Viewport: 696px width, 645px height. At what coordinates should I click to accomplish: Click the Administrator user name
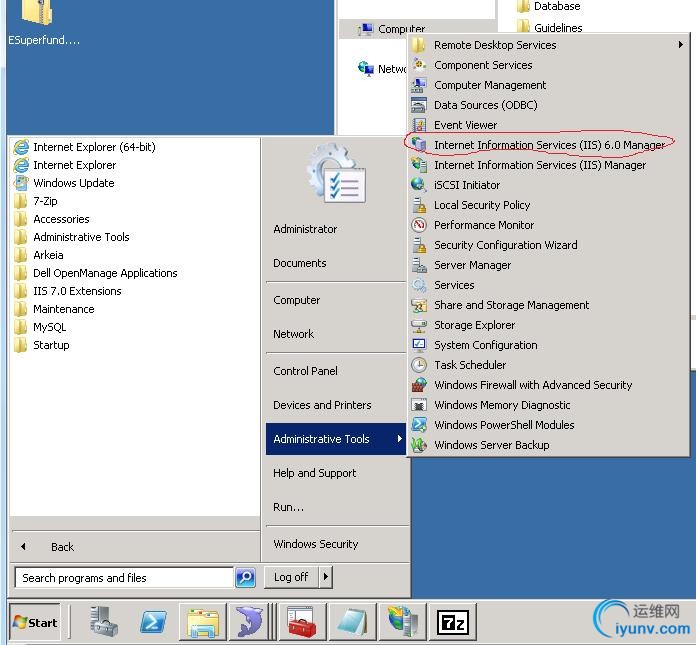click(305, 229)
